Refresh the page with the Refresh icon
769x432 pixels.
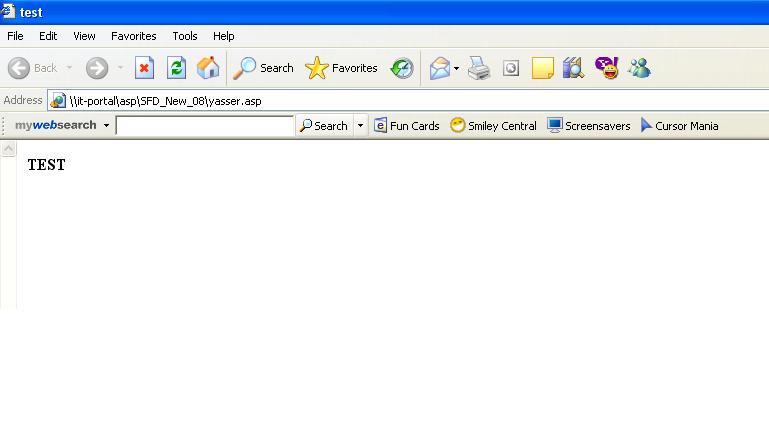point(176,68)
